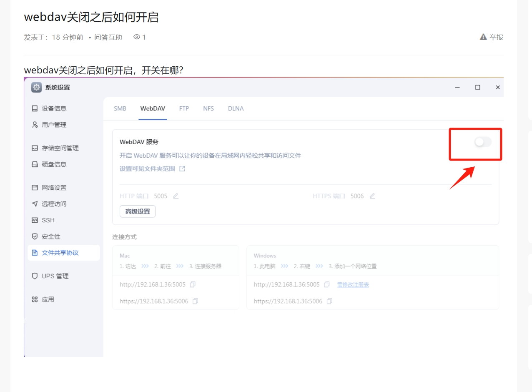The image size is (532, 392).
Task: Click the 安全性 shield icon
Action: [x=35, y=236]
